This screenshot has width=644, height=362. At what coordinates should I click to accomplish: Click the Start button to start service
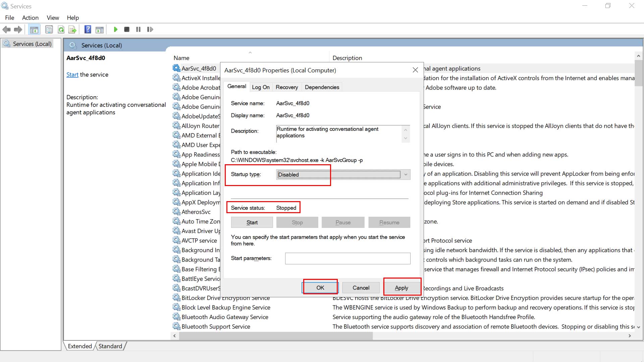pos(252,222)
